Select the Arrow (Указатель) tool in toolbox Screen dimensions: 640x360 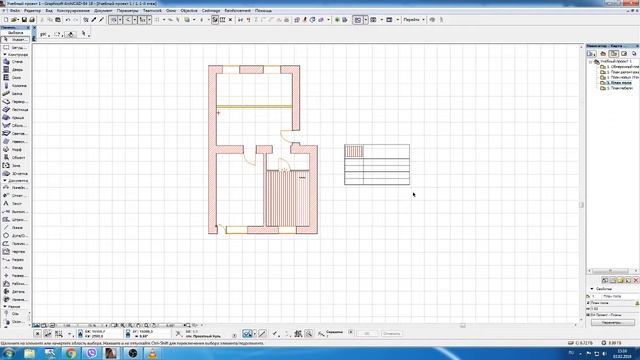[x=15, y=40]
